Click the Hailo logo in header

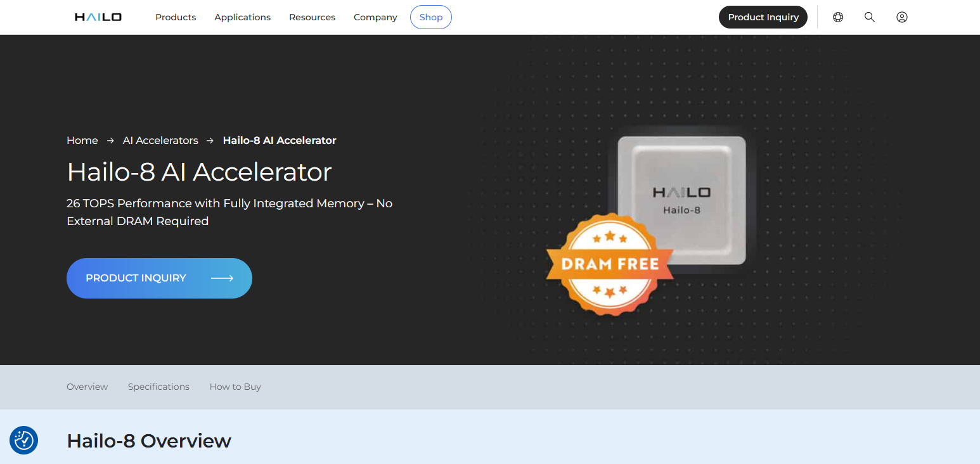click(98, 17)
